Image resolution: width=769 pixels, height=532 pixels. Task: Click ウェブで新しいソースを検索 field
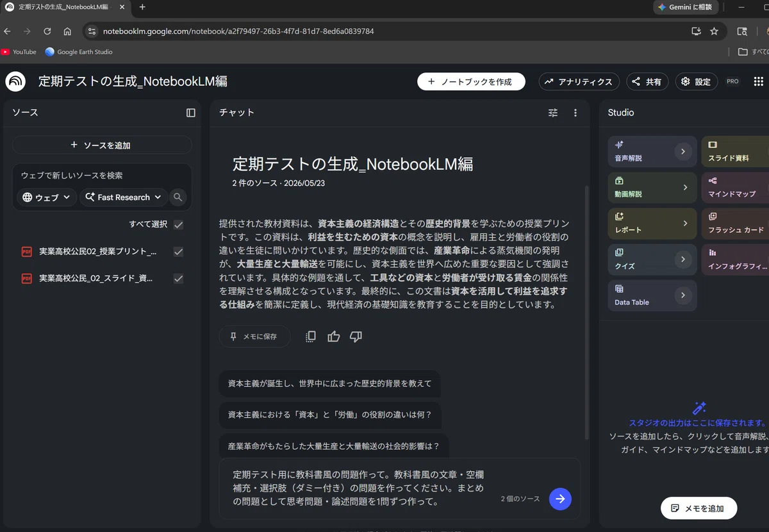102,175
